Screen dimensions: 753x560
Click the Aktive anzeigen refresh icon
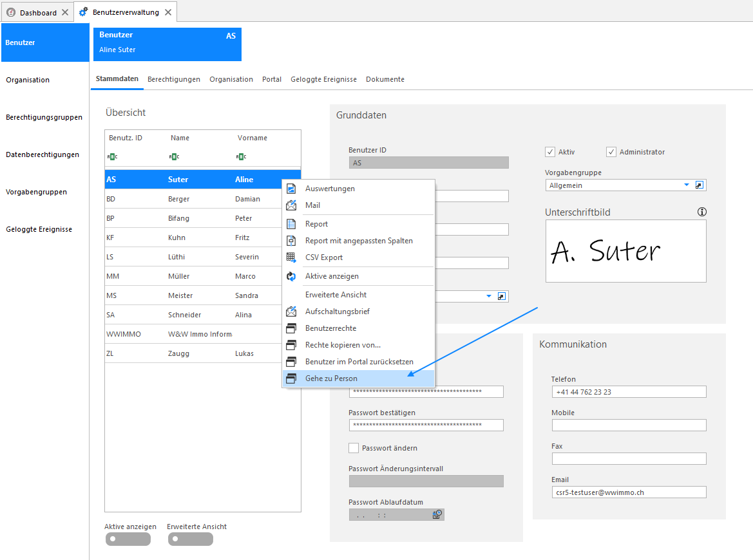291,276
